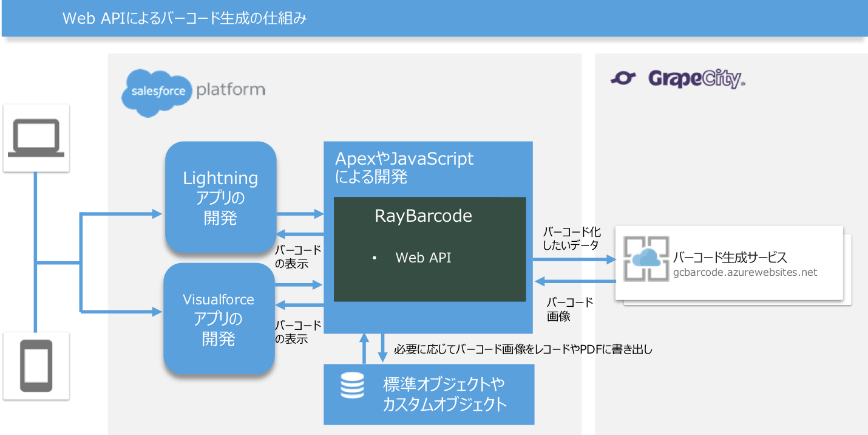Click gcbarcode.azurewebsites.net URL text
The image size is (868, 435).
745,272
